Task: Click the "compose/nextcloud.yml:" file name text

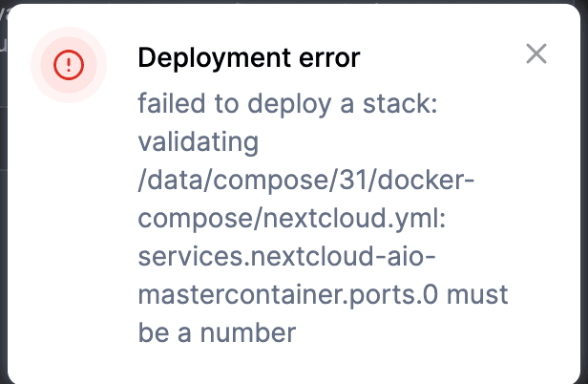Action: pyautogui.click(x=286, y=219)
